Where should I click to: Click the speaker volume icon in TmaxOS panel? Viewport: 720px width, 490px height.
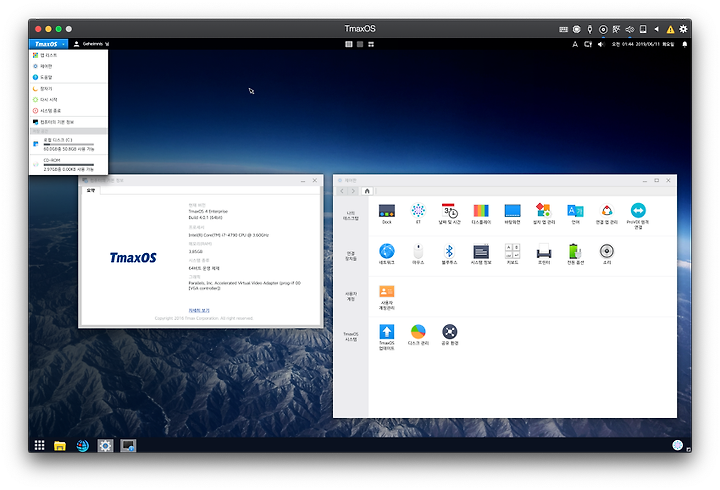click(601, 44)
